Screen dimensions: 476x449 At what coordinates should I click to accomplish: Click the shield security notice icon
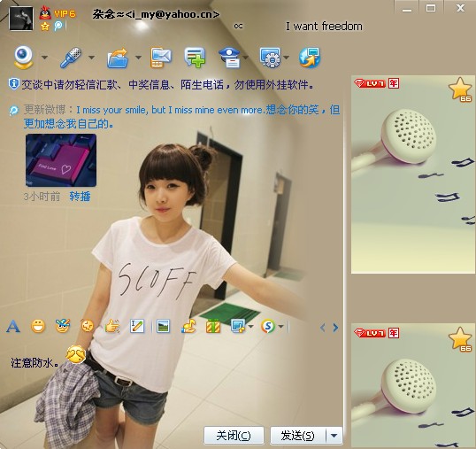13,84
